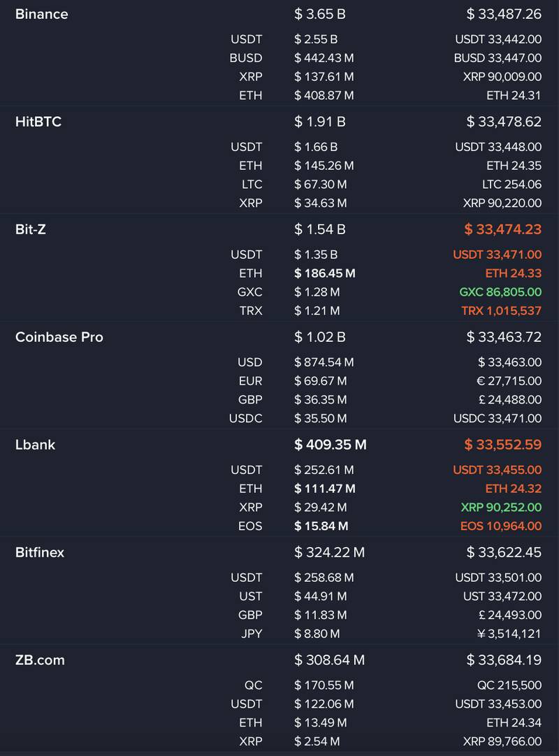Click the EOS pair under Lbank
The image size is (559, 756).
point(251,526)
